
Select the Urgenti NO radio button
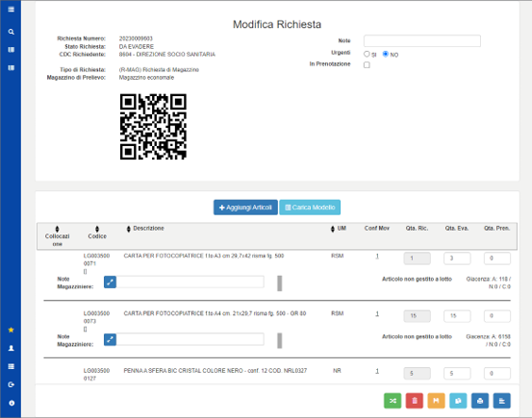386,54
